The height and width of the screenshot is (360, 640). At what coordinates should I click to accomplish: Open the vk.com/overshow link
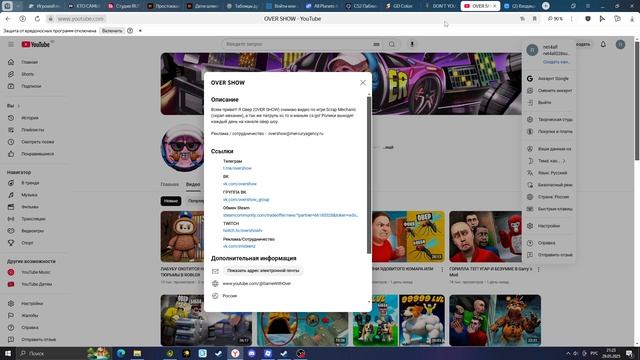point(240,184)
